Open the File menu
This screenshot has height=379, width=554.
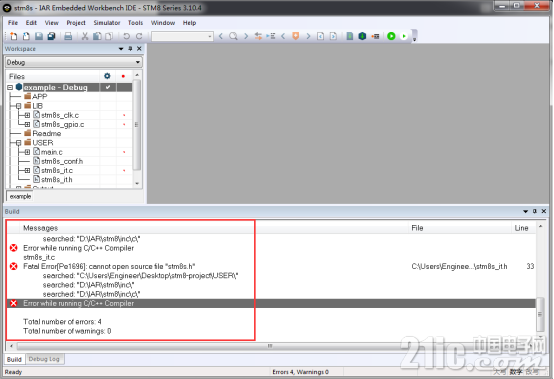coord(13,23)
